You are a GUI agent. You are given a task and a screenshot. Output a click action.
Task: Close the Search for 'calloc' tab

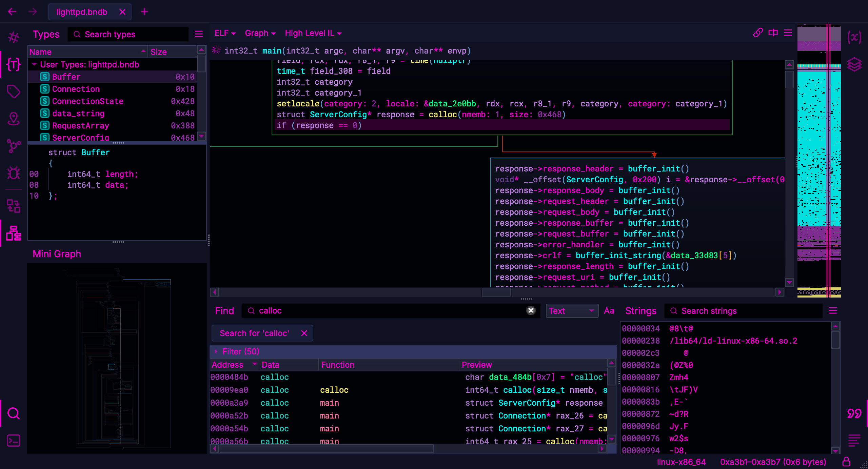tap(304, 333)
